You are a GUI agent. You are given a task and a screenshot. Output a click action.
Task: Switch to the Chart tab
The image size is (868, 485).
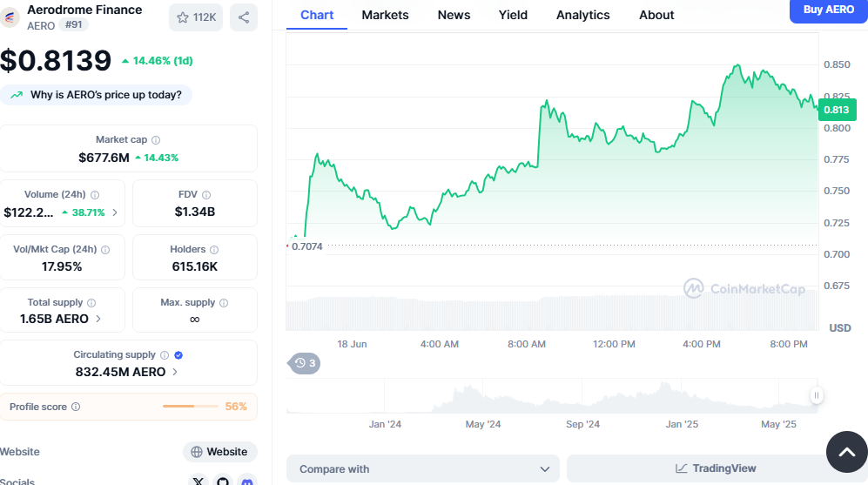coord(317,15)
